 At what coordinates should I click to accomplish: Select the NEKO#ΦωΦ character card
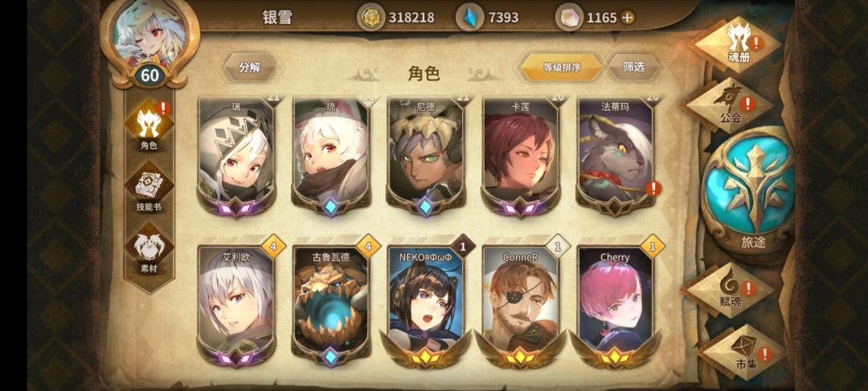pyautogui.click(x=426, y=306)
